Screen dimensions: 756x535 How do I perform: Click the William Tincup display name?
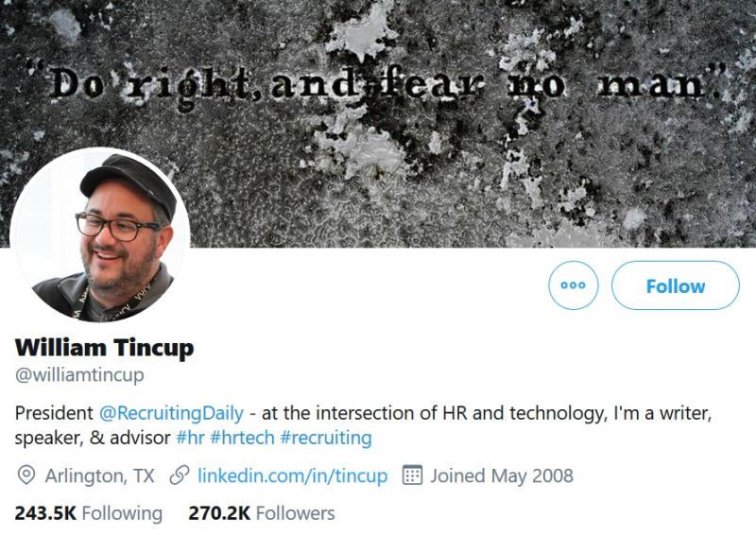pyautogui.click(x=104, y=347)
